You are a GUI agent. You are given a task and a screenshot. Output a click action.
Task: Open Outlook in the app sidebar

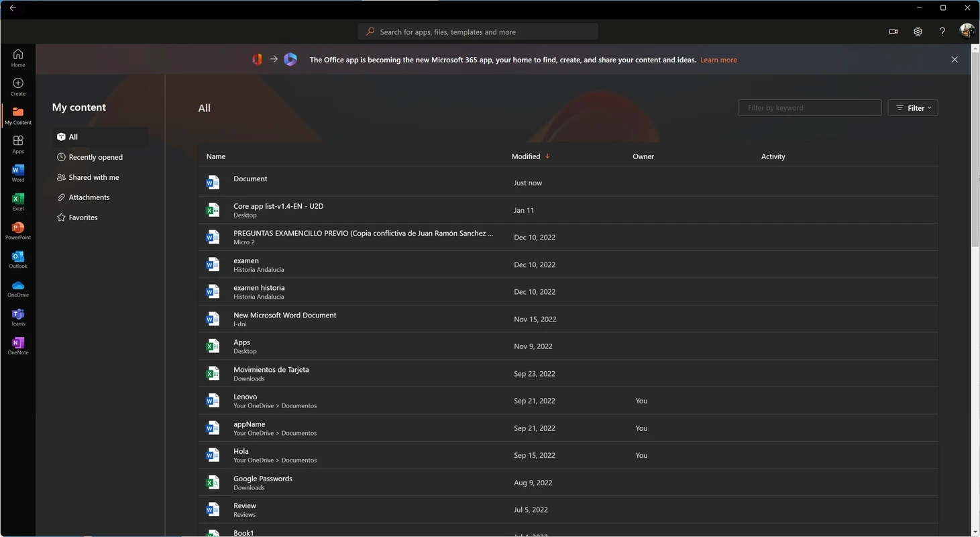click(x=18, y=259)
